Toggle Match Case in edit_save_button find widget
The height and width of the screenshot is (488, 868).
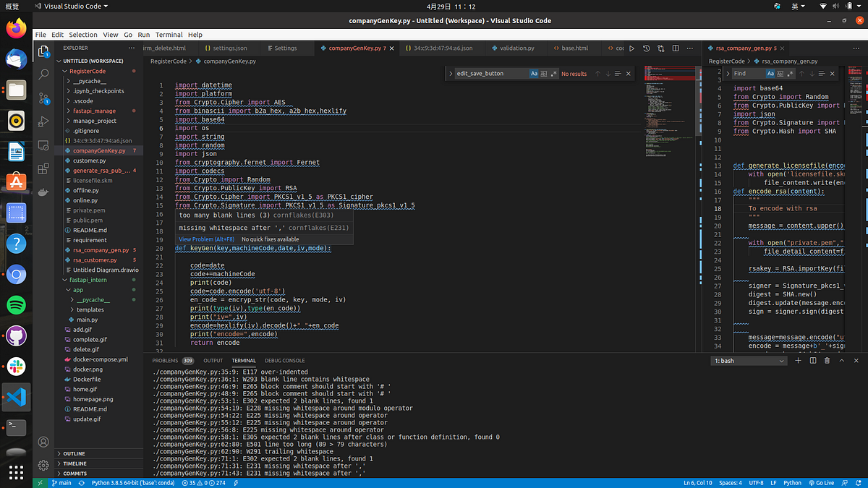point(534,74)
